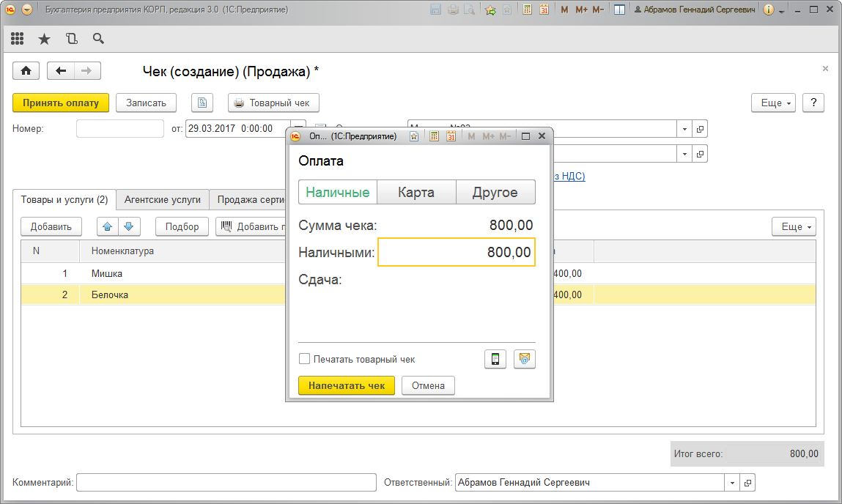Open Favorites star icon in main panel
Screen dimensions: 842x504
click(44, 39)
